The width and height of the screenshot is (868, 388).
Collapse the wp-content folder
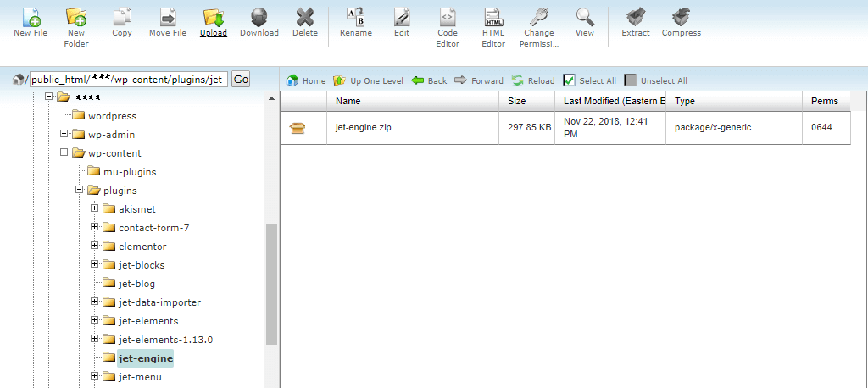(x=64, y=152)
